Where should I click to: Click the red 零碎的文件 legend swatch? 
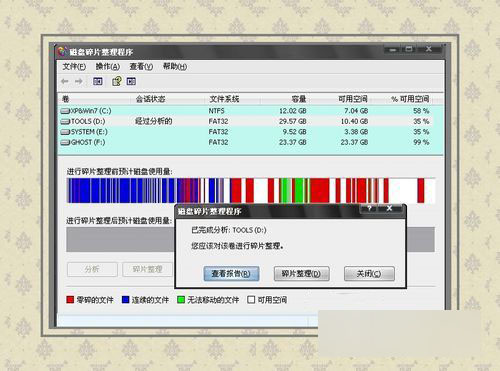[70, 300]
